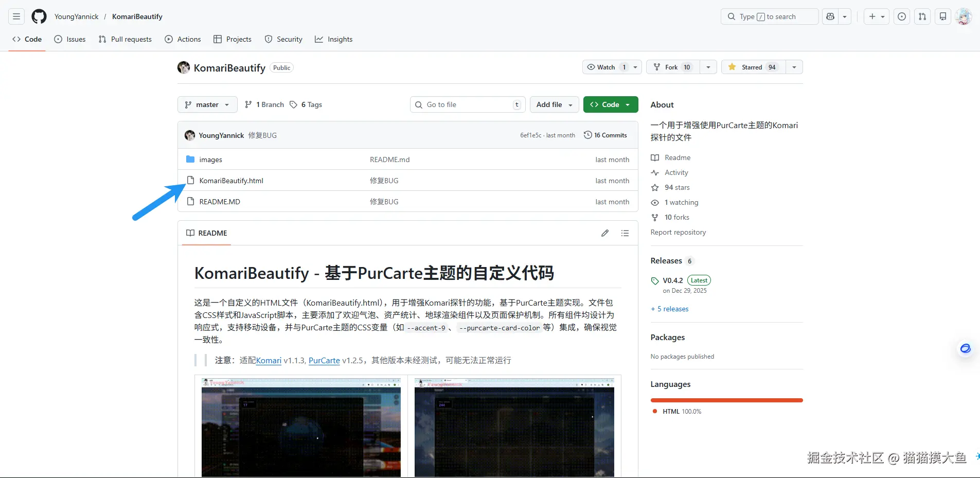Expand the master branch dropdown

(207, 104)
